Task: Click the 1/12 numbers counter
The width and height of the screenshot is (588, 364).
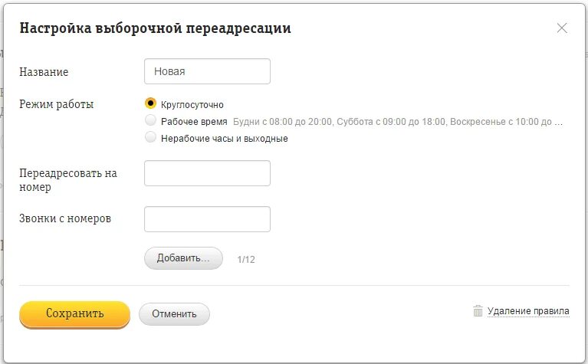Action: 246,259
